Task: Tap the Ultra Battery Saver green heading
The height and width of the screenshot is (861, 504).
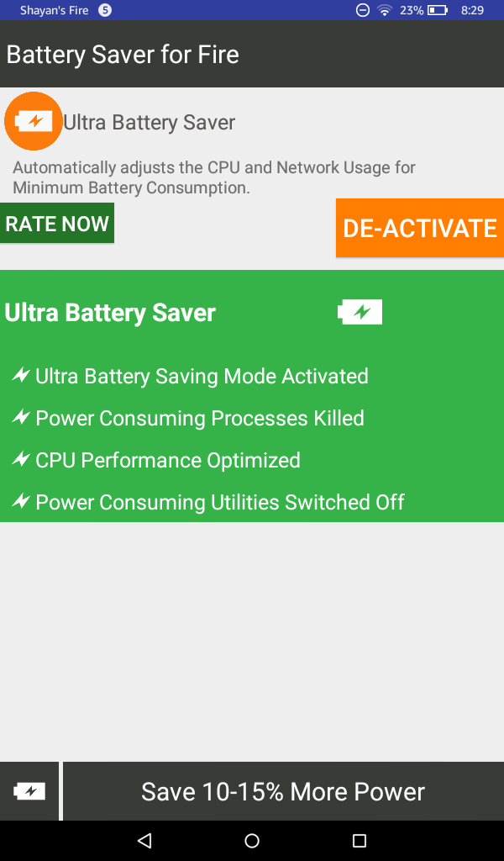Action: 110,313
